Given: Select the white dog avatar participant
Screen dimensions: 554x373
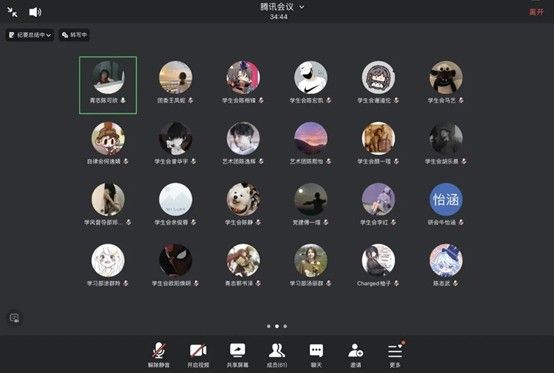Looking at the screenshot, I should click(x=243, y=199).
